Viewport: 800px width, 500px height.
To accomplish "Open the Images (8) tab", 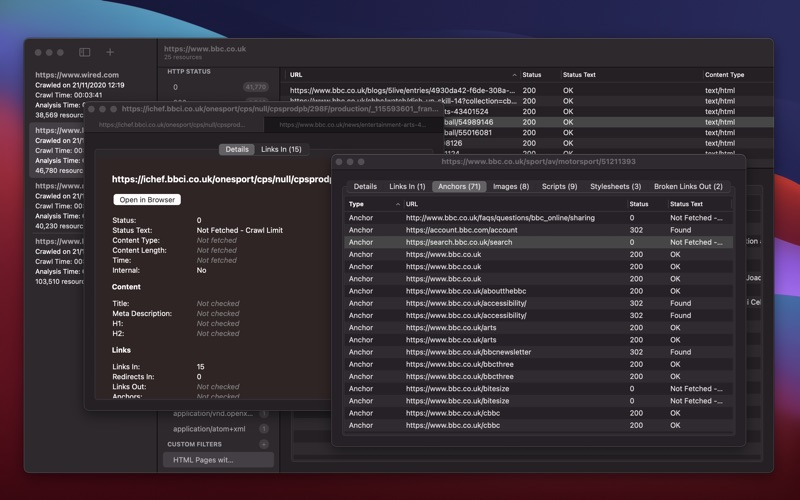I will [x=511, y=186].
